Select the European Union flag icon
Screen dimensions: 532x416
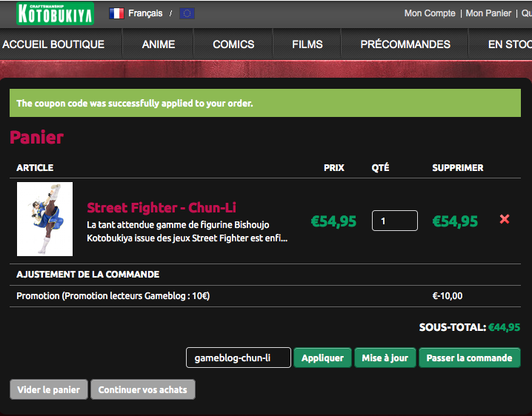[x=187, y=13]
